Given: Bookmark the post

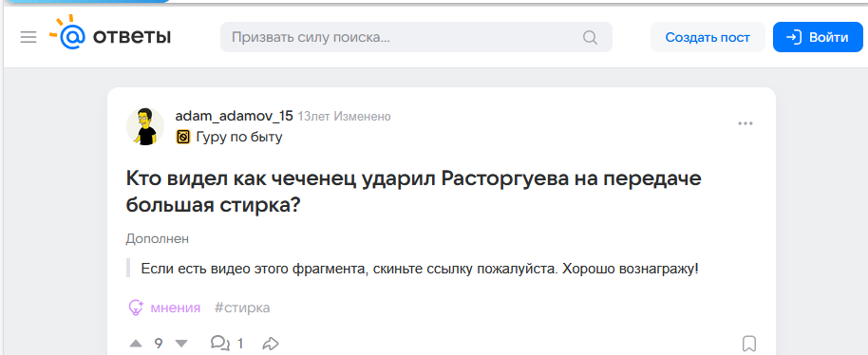Looking at the screenshot, I should pyautogui.click(x=748, y=344).
